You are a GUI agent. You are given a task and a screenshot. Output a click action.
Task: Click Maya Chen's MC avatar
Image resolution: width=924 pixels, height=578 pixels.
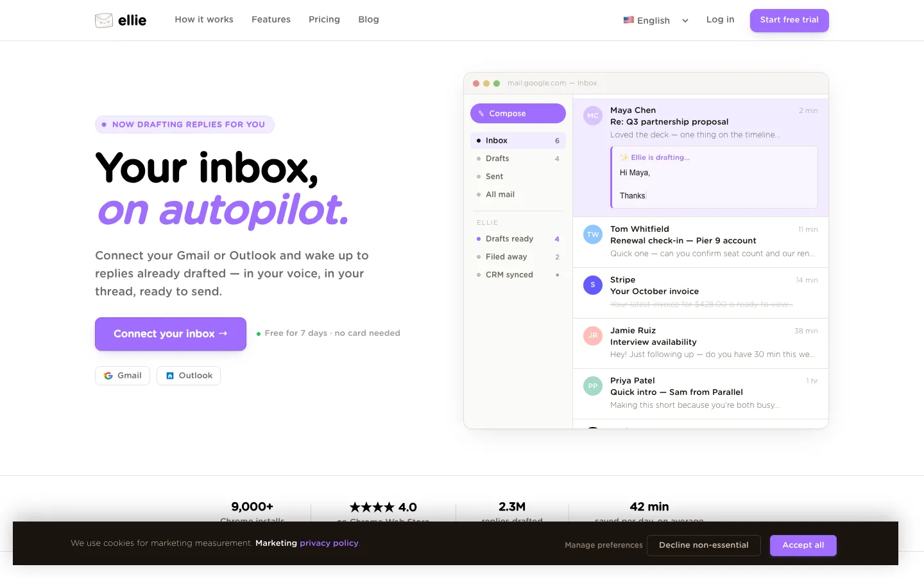click(593, 116)
